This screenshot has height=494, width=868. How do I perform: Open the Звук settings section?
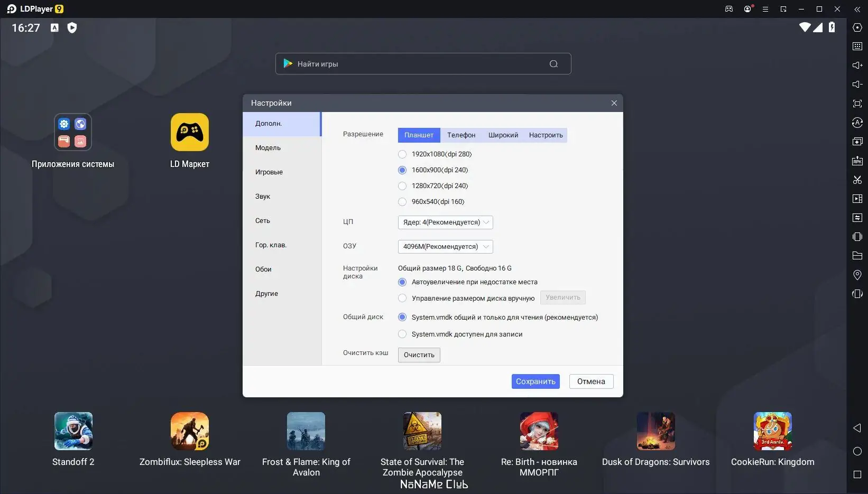pos(282,197)
